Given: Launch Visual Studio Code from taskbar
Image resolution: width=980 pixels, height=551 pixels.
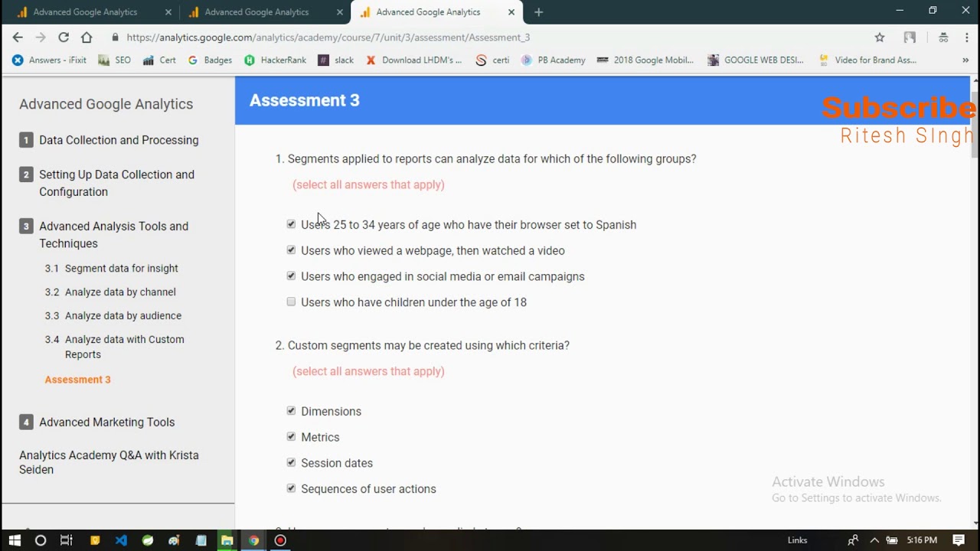Looking at the screenshot, I should (121, 540).
